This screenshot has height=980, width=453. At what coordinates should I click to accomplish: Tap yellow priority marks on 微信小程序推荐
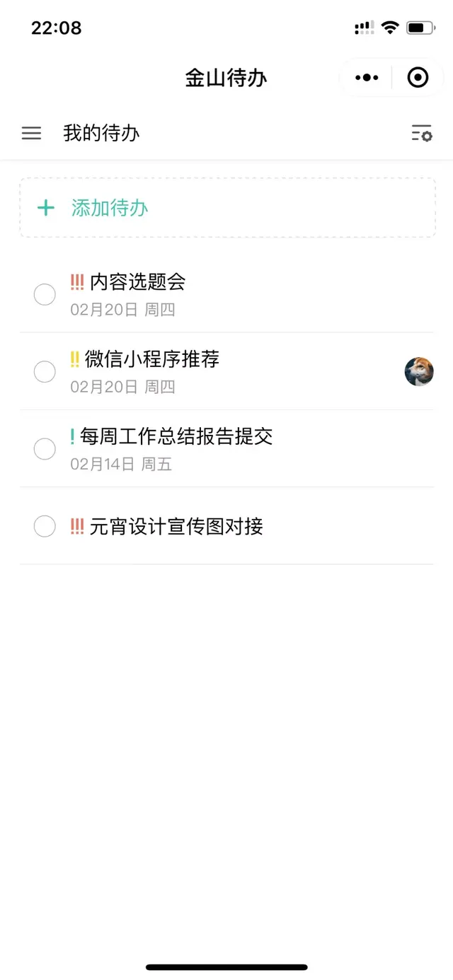[75, 359]
